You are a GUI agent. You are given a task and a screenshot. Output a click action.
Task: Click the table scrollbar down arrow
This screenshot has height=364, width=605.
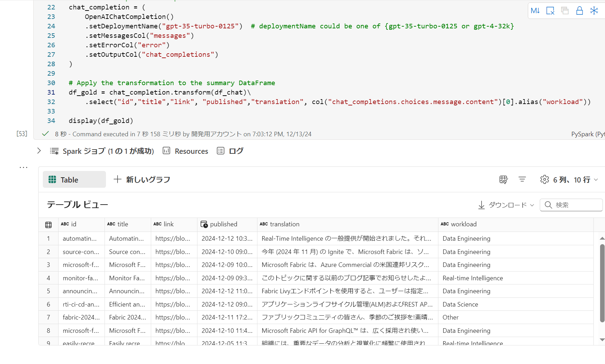[602, 339]
